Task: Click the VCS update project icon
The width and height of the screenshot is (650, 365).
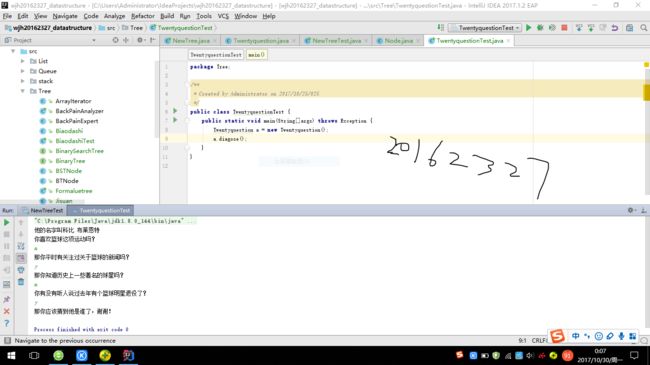Action: pyautogui.click(x=579, y=28)
